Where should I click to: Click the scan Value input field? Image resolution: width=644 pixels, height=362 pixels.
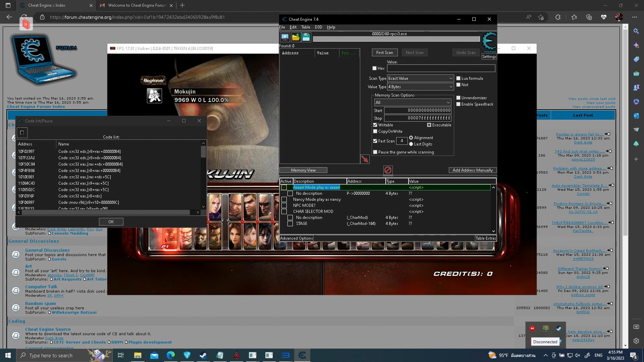[x=441, y=68]
